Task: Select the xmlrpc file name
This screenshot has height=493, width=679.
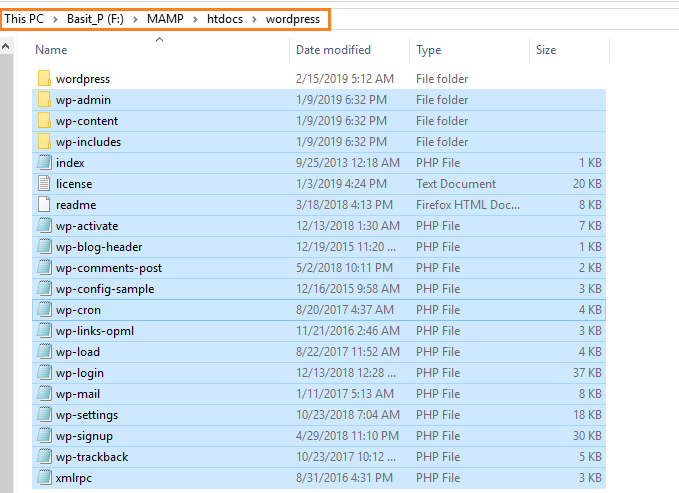Action: tap(74, 478)
